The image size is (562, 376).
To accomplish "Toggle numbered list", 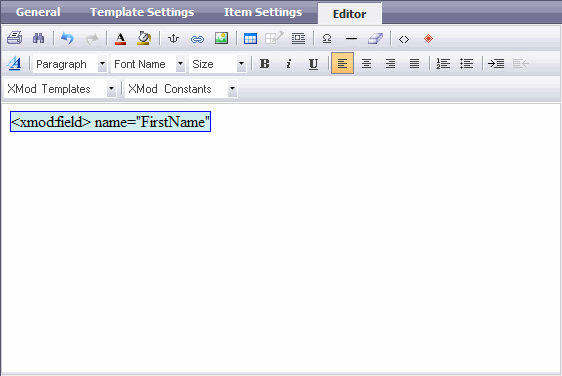I will point(443,64).
